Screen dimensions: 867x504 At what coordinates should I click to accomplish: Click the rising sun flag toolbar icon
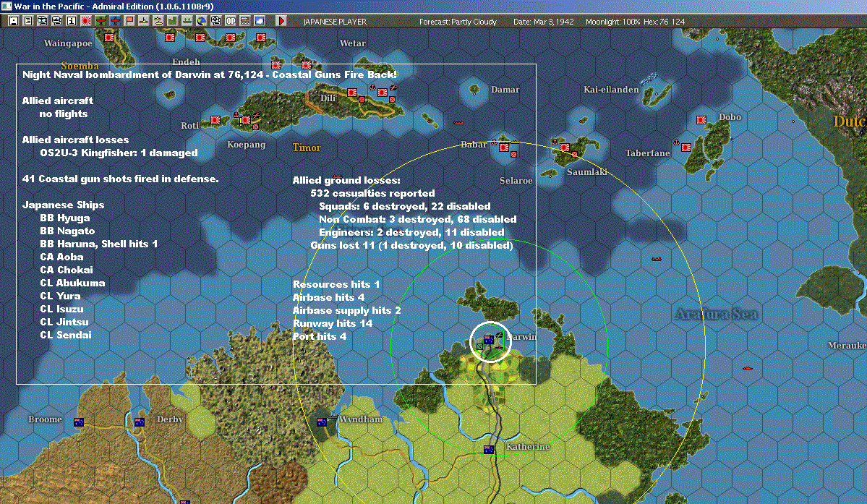coord(86,21)
